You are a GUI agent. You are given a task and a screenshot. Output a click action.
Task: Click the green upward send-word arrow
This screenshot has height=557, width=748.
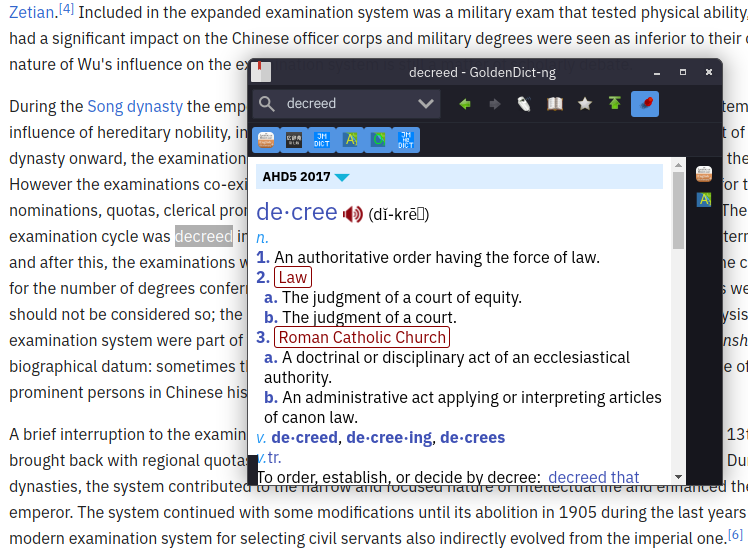(x=614, y=104)
